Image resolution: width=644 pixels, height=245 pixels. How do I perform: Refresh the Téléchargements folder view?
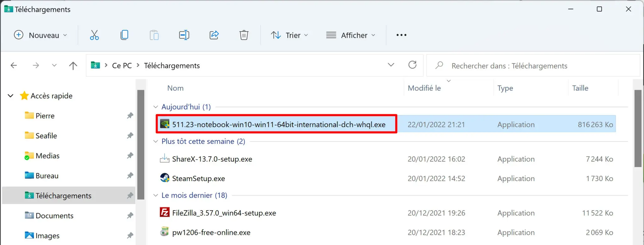pos(412,65)
